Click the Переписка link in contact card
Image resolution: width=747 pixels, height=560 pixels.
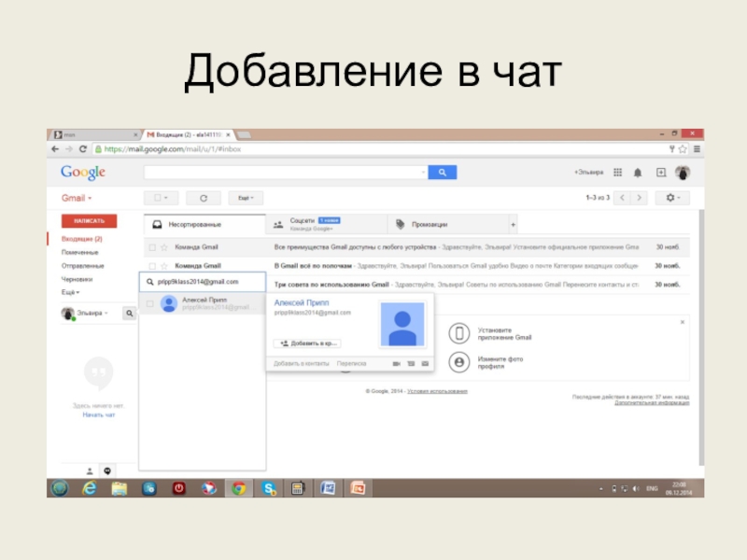[352, 363]
